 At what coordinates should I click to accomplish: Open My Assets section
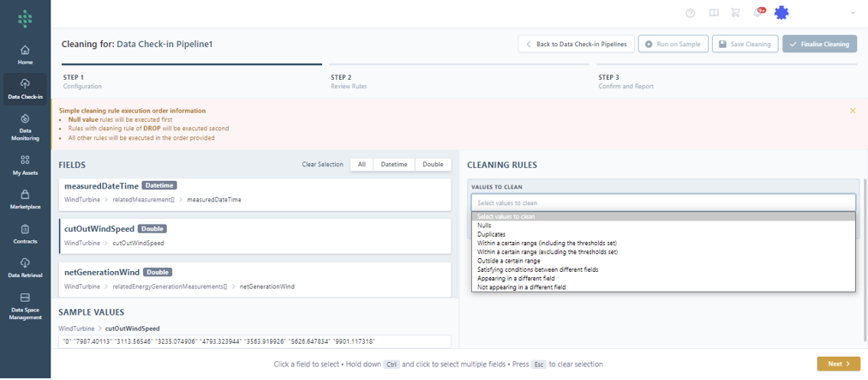click(x=25, y=166)
